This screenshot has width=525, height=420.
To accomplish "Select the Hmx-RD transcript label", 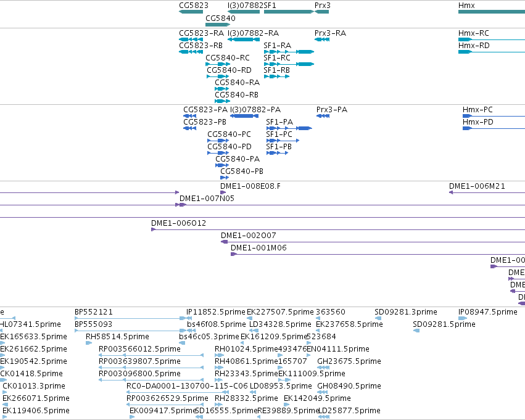I will 474,46.
